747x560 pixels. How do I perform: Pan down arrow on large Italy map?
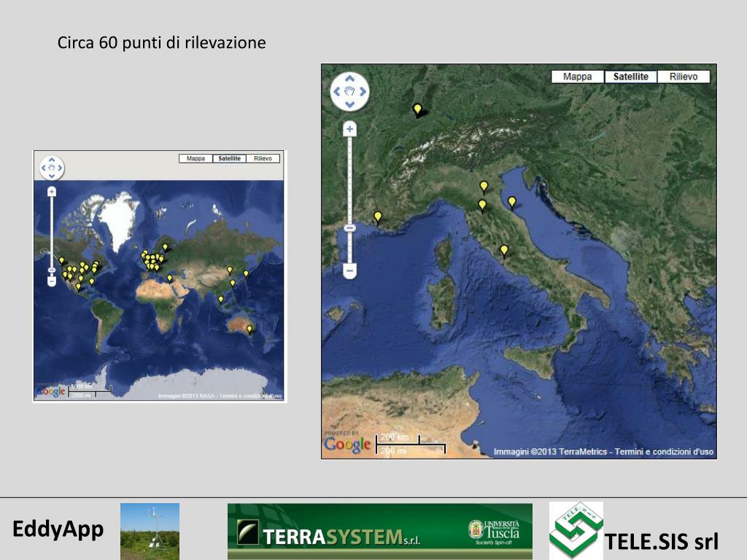coord(349,104)
